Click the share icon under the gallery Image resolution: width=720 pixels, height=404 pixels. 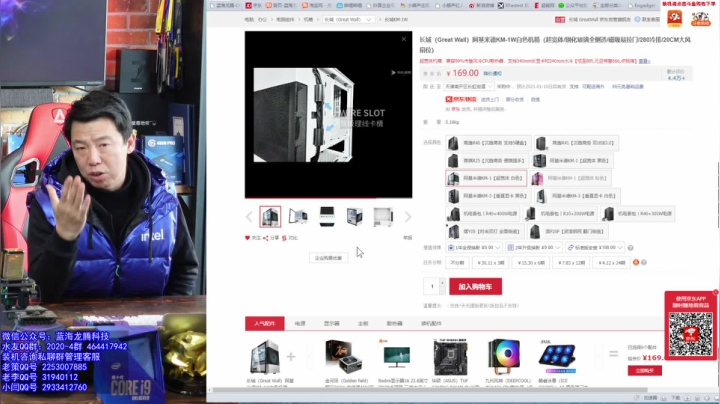tap(266, 238)
